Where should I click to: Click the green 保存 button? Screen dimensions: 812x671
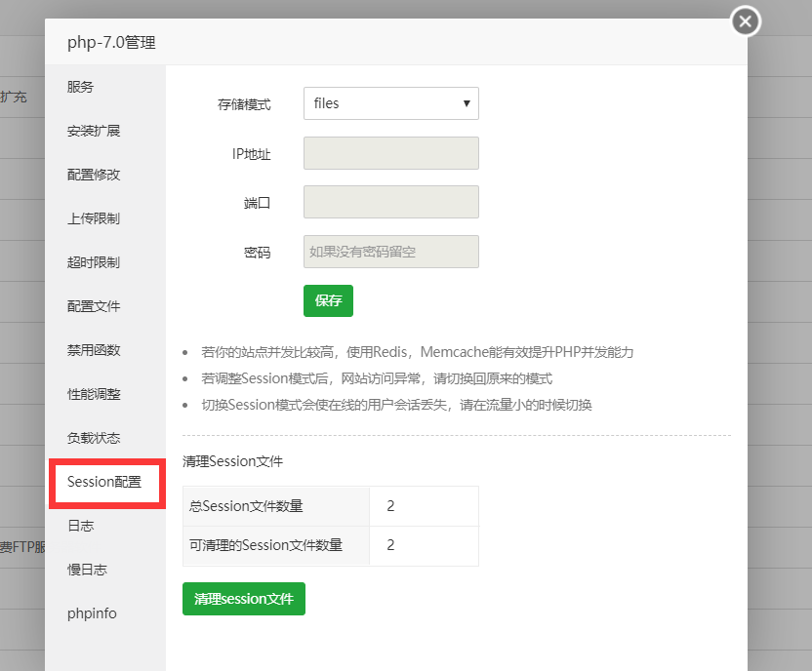pyautogui.click(x=328, y=300)
